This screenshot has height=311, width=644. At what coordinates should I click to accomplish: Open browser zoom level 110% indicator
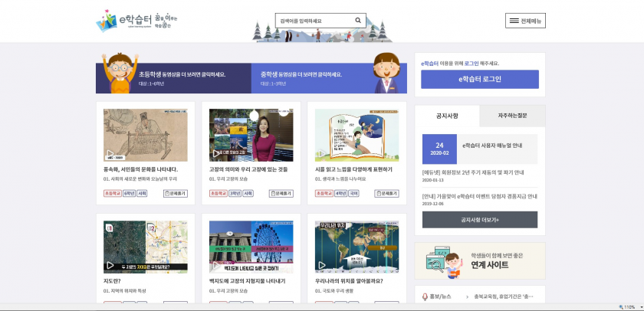pos(628,306)
